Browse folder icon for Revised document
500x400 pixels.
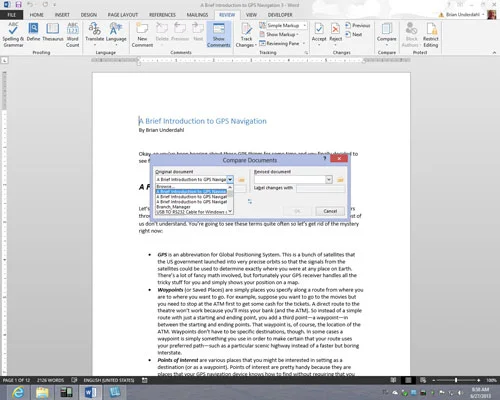(340, 180)
